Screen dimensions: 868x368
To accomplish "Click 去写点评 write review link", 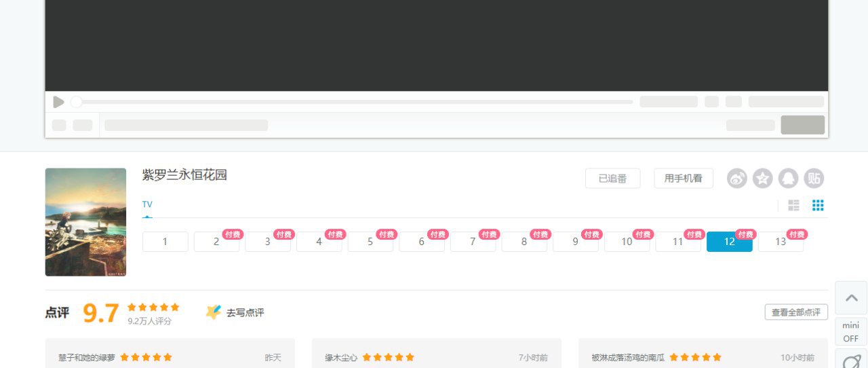I will tap(235, 312).
